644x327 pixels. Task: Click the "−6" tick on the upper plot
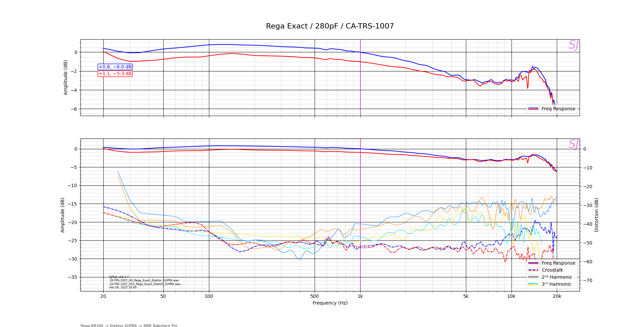point(74,109)
